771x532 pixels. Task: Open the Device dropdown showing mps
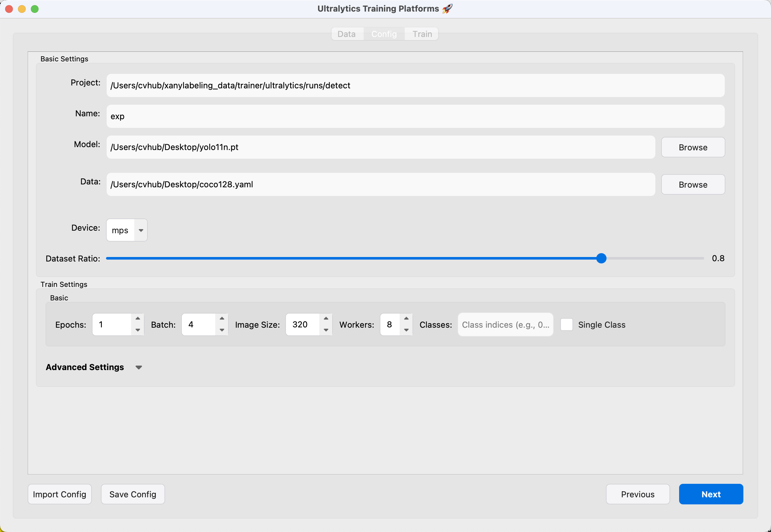[x=127, y=230]
